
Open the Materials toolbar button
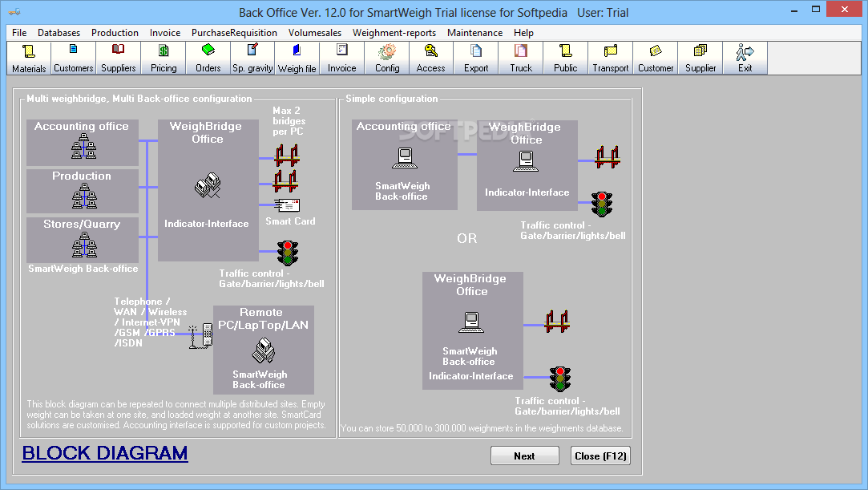[x=29, y=58]
